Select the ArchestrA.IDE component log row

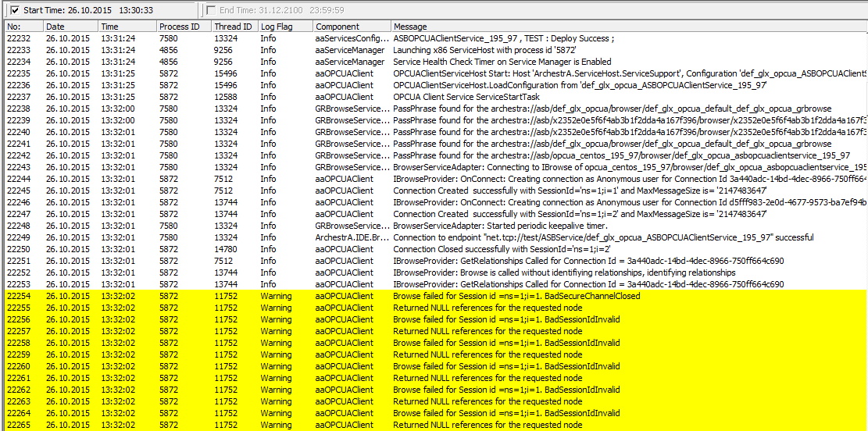click(x=352, y=237)
